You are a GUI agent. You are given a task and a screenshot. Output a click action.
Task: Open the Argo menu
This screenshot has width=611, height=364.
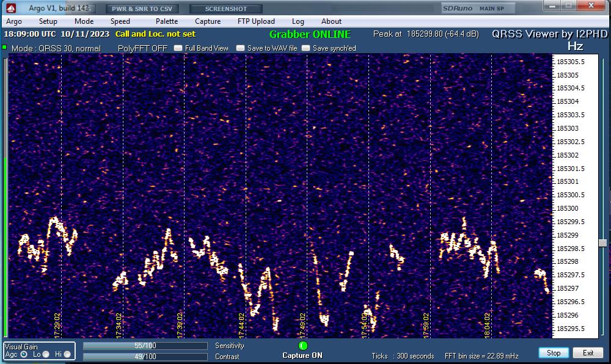tap(14, 21)
